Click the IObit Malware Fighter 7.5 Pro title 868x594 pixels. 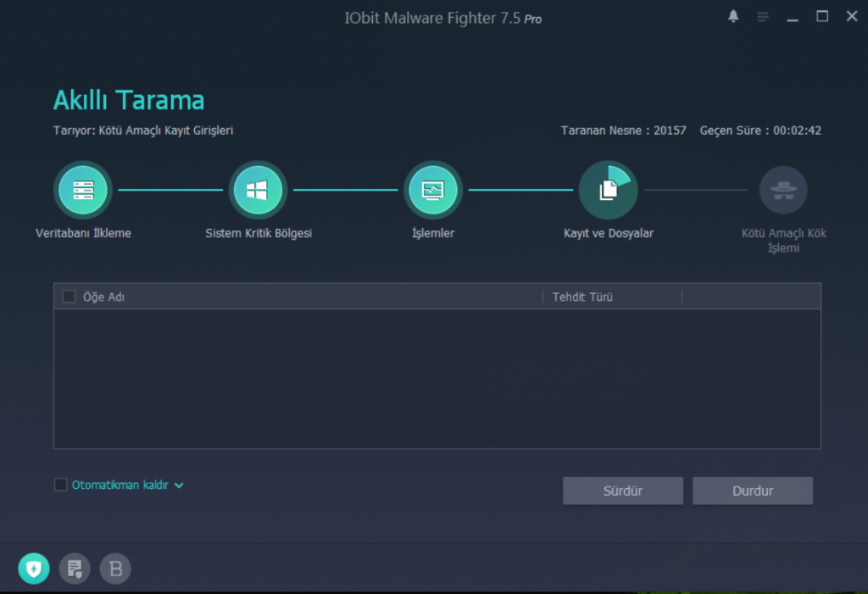pyautogui.click(x=442, y=19)
